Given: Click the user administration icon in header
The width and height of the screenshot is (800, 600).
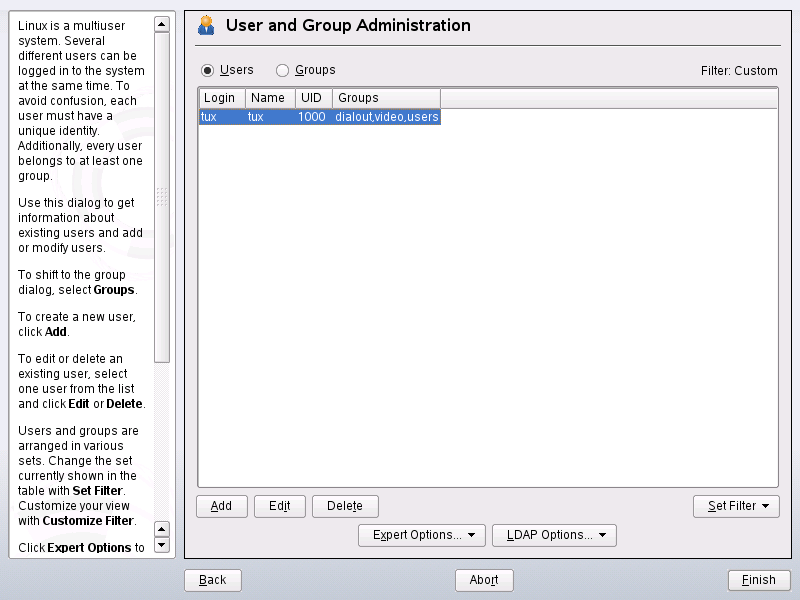Looking at the screenshot, I should click(207, 25).
